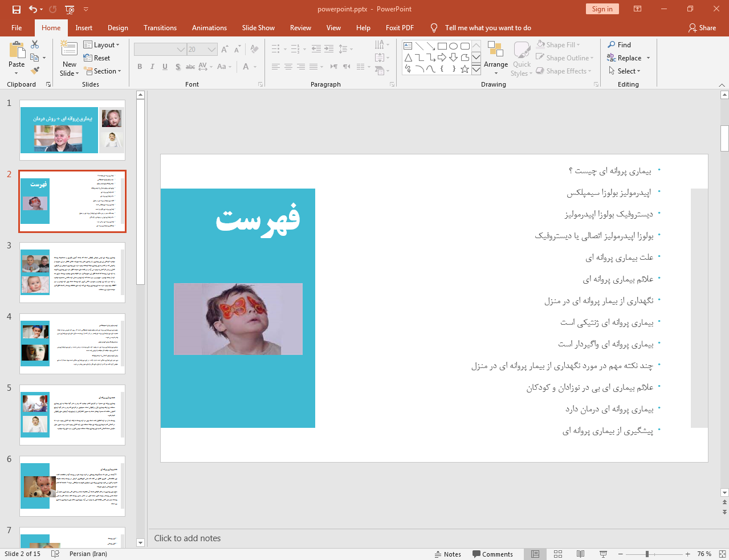This screenshot has width=729, height=560.
Task: Open the Animations tab
Action: [x=209, y=28]
